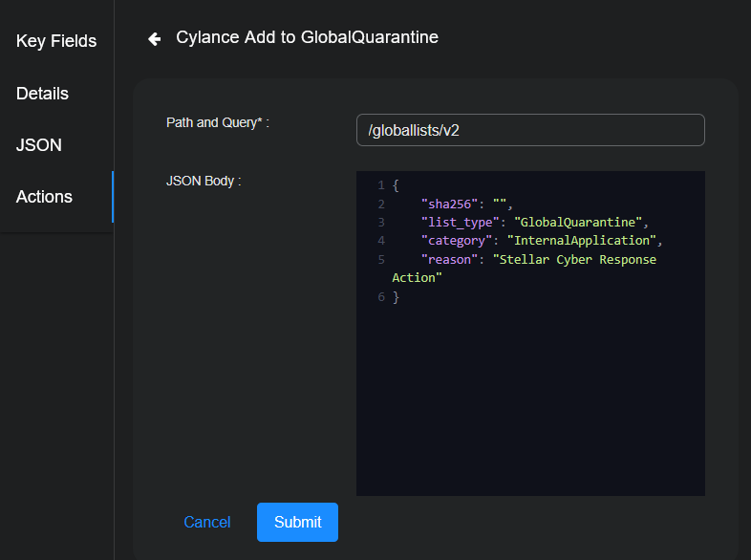Image resolution: width=751 pixels, height=560 pixels.
Task: Select the JSON tab
Action: [39, 145]
